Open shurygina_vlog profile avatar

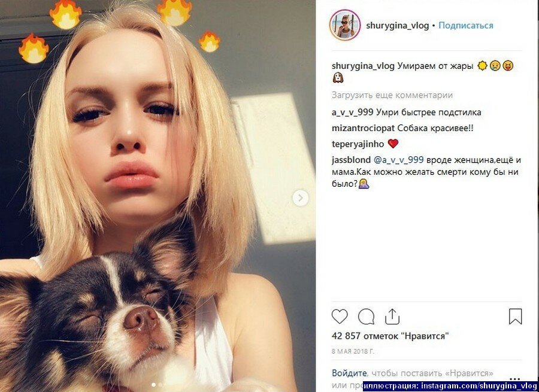coord(345,25)
